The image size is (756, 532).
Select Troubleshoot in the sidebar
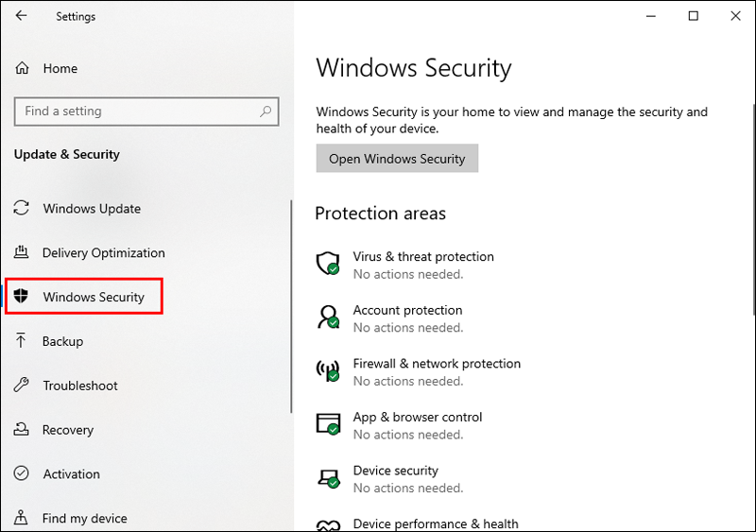80,386
